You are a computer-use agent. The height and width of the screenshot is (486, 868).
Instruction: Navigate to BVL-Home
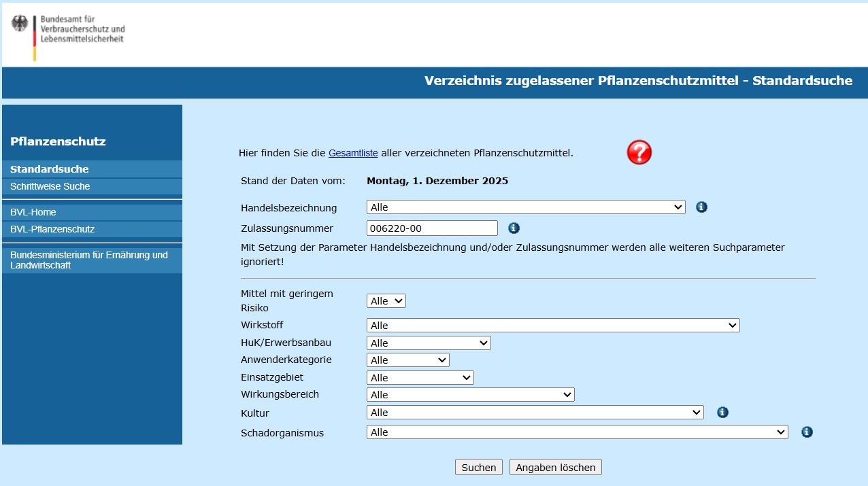coord(32,212)
